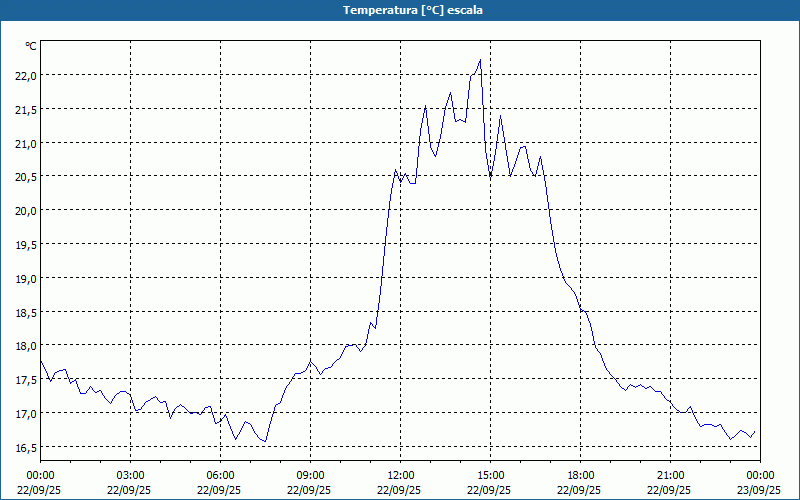
Task: Click the 17,0 temperature axis label
Action: coord(25,413)
